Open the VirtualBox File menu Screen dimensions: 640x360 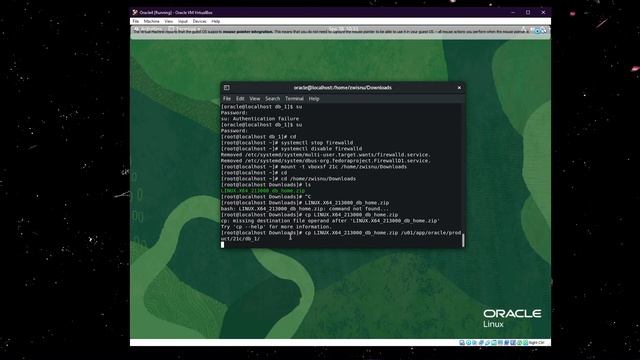pyautogui.click(x=136, y=21)
